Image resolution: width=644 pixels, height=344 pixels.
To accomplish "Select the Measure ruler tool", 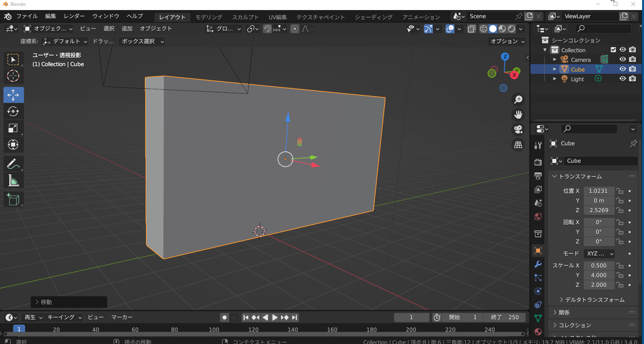I will pos(14,181).
